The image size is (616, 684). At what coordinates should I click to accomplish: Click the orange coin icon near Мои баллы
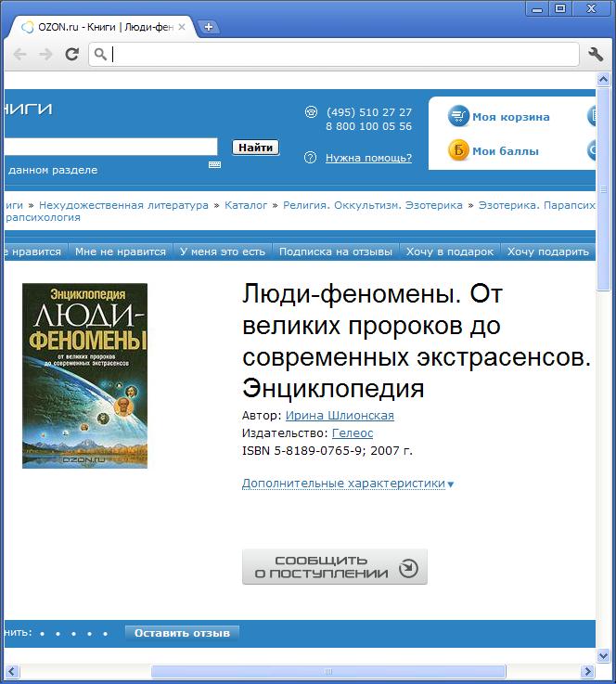[x=458, y=150]
